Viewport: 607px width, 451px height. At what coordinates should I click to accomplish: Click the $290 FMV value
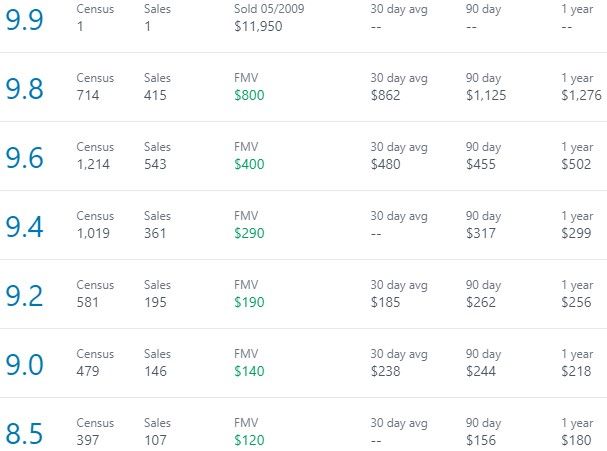click(249, 233)
